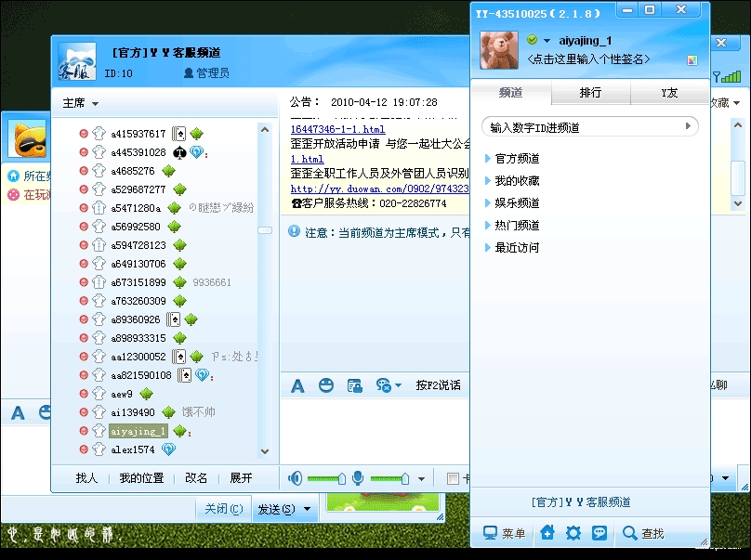Open the settings gear at the bottom bar

pyautogui.click(x=573, y=533)
